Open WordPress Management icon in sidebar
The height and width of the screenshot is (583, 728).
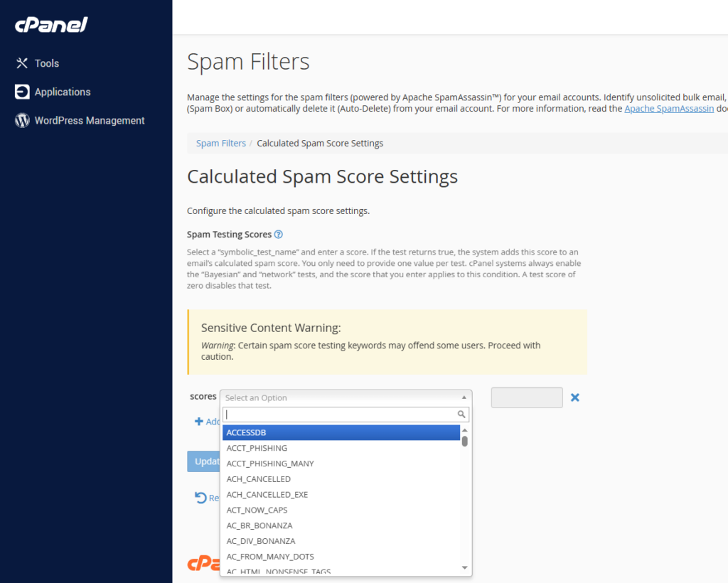click(x=22, y=121)
